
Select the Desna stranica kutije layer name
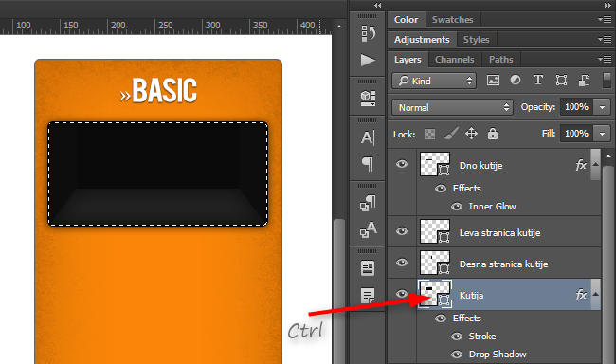503,264
